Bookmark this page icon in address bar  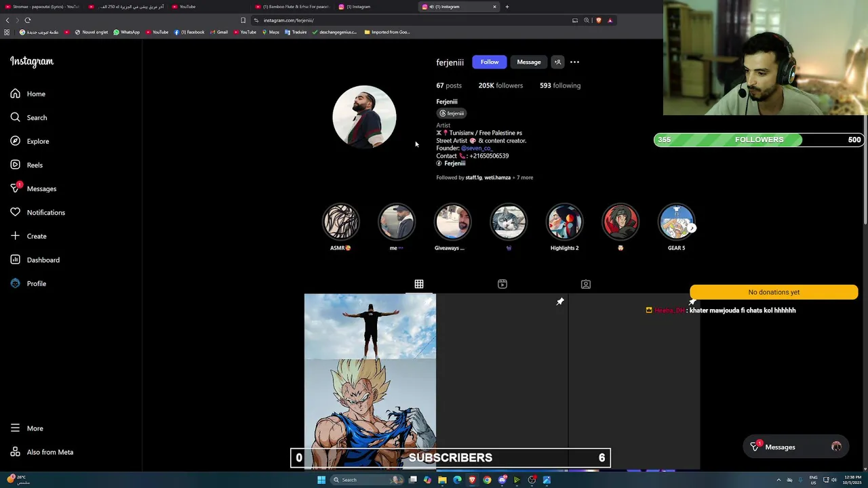click(243, 20)
